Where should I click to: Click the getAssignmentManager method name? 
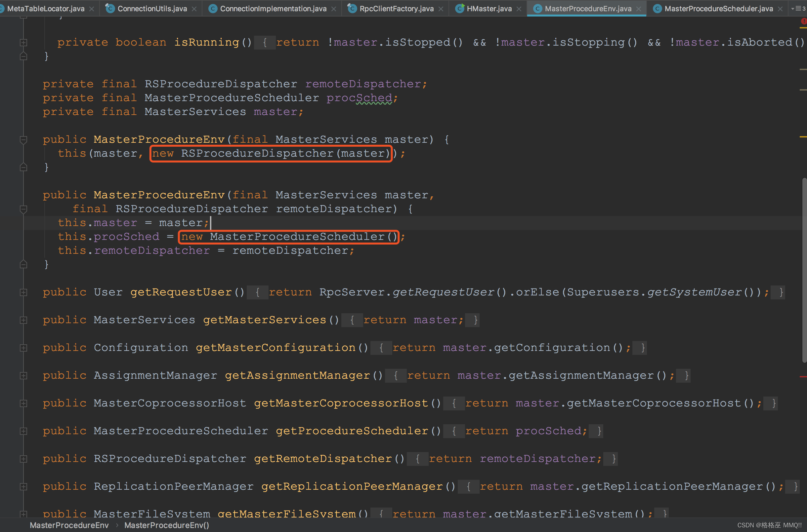[297, 376]
